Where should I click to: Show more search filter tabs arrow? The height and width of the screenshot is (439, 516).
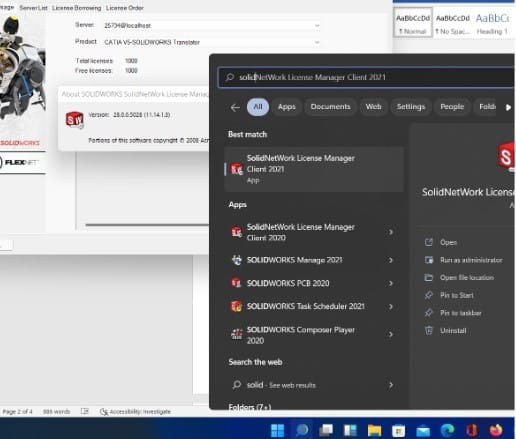pos(508,107)
